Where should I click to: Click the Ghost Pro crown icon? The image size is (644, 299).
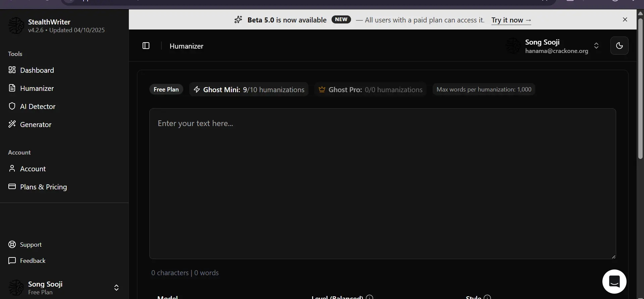click(x=322, y=89)
